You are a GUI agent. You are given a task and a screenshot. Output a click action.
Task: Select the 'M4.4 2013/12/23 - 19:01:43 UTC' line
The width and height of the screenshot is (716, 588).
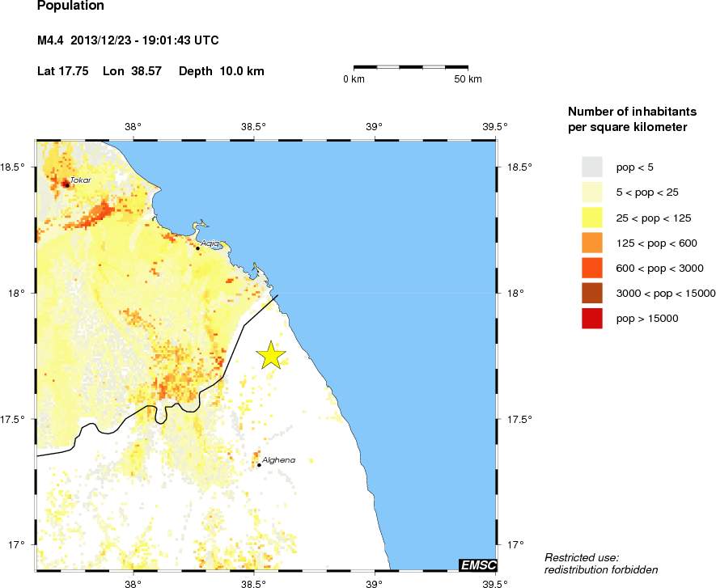click(128, 40)
